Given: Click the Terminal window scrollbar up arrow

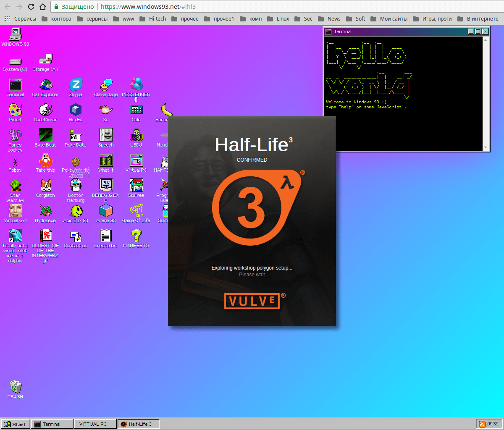Looking at the screenshot, I should tap(486, 39).
